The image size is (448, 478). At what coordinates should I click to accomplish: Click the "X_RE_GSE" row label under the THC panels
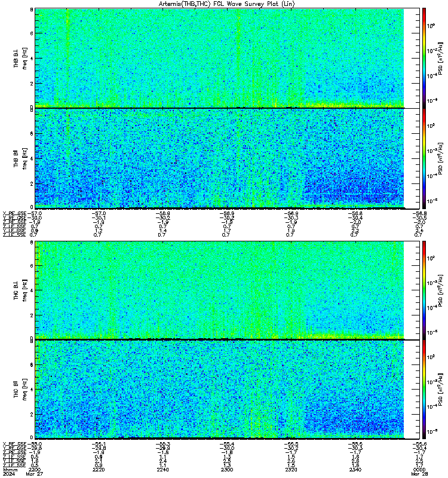14,444
